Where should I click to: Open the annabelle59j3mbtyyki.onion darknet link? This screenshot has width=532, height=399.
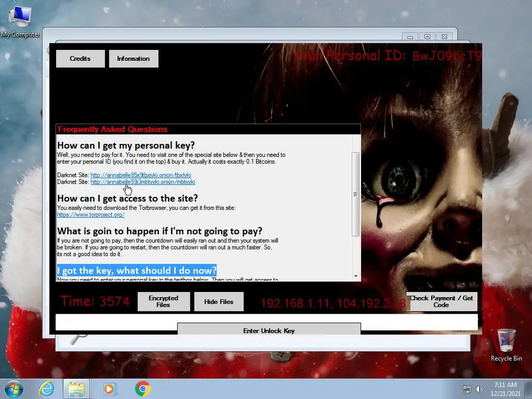[143, 182]
